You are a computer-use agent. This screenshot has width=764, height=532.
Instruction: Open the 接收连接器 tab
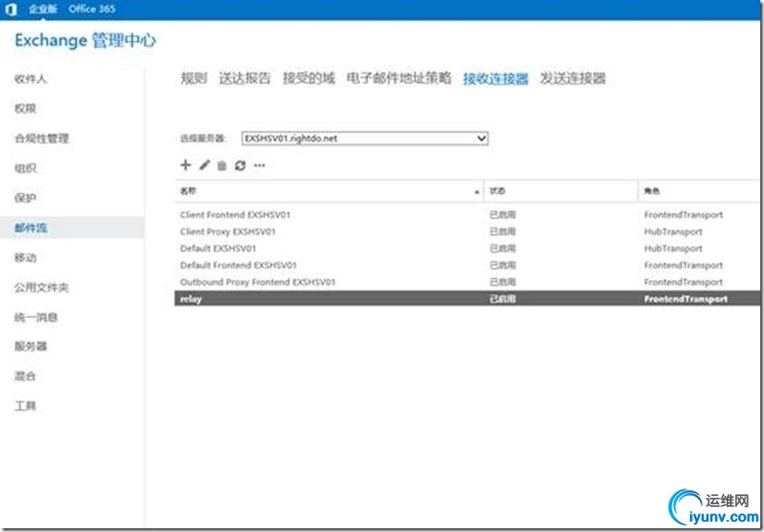coord(495,79)
